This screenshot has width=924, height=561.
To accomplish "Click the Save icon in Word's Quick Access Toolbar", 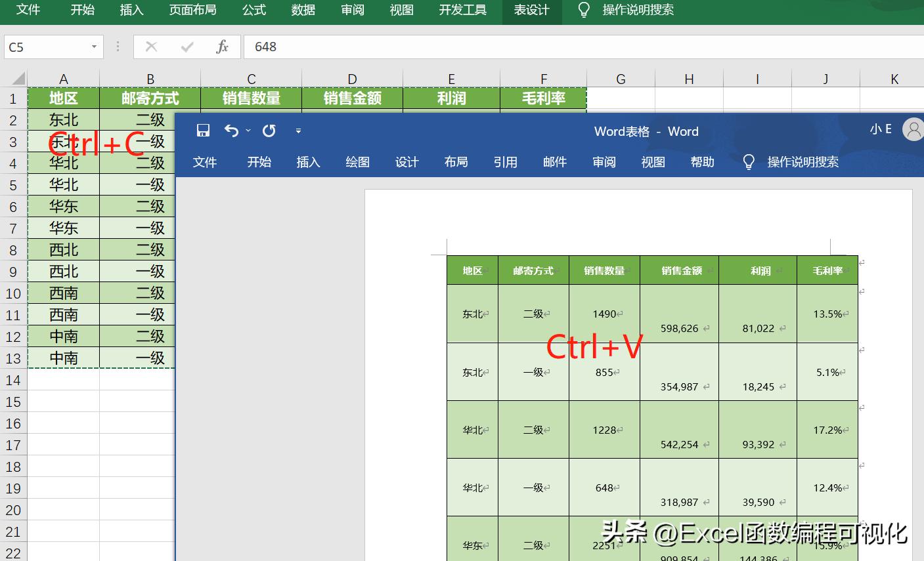I will click(x=203, y=131).
